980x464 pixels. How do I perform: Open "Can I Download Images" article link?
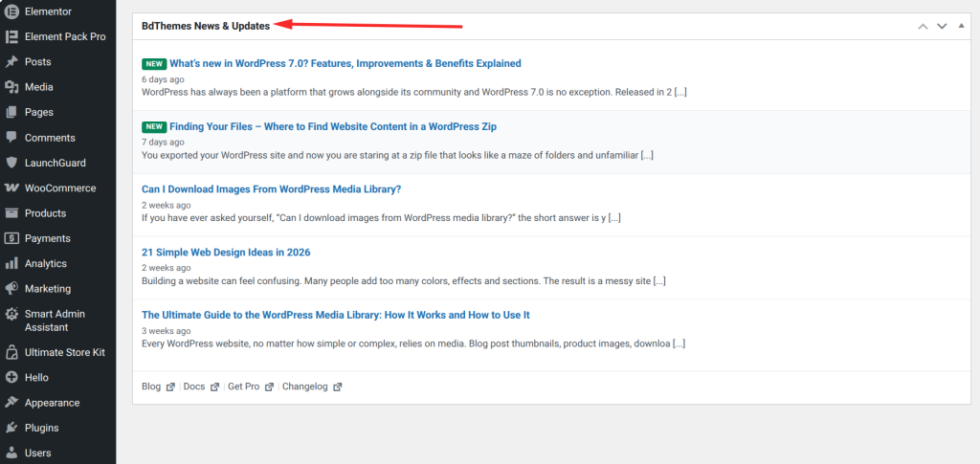coord(271,189)
